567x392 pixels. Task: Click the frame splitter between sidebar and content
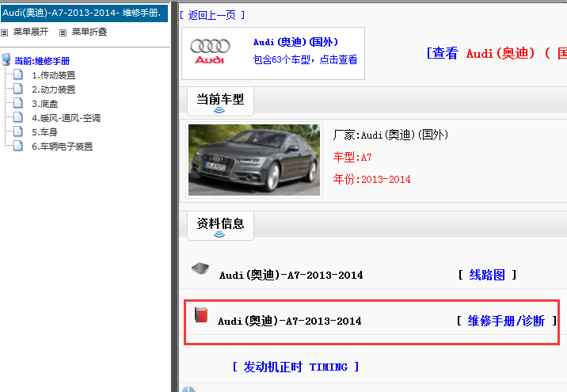point(174,197)
